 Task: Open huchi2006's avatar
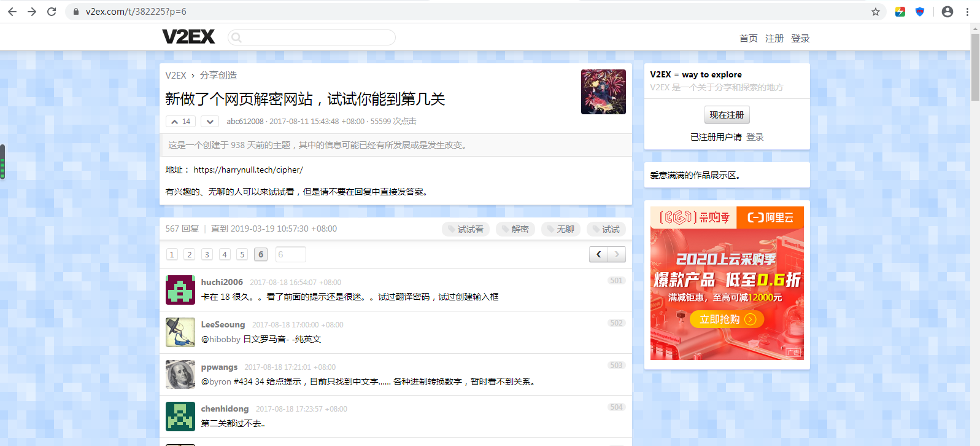click(180, 290)
